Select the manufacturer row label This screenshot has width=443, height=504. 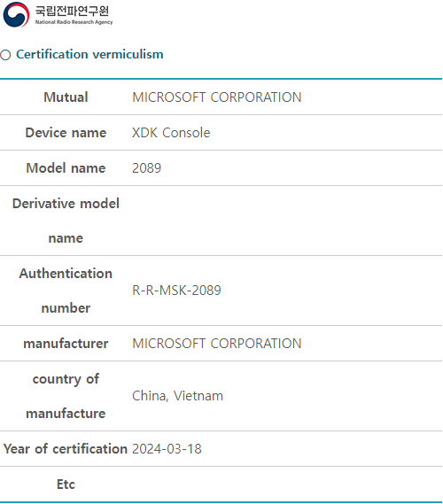tap(66, 344)
